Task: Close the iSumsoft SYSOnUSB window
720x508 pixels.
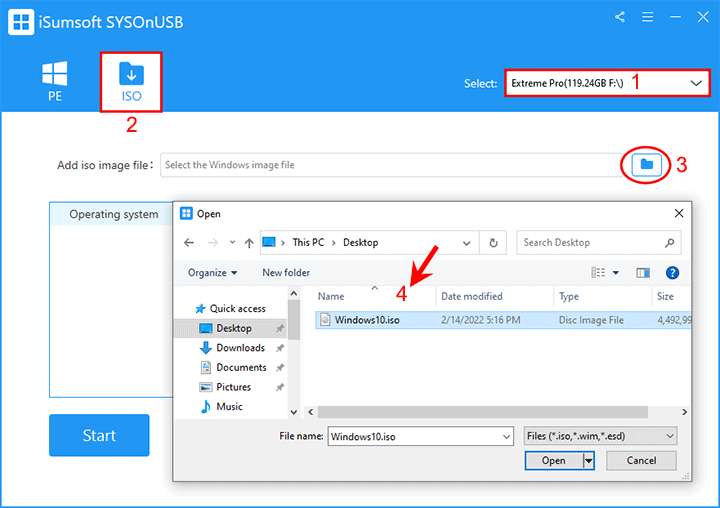Action: 703,17
